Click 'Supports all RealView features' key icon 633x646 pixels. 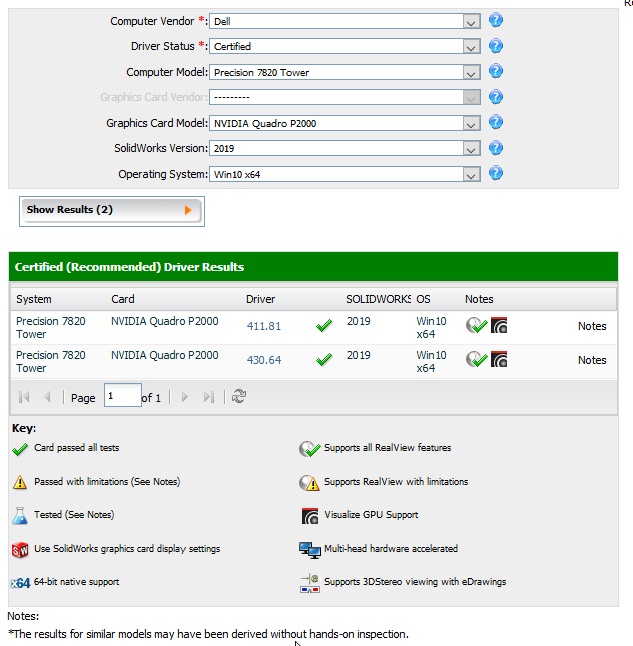coord(309,449)
